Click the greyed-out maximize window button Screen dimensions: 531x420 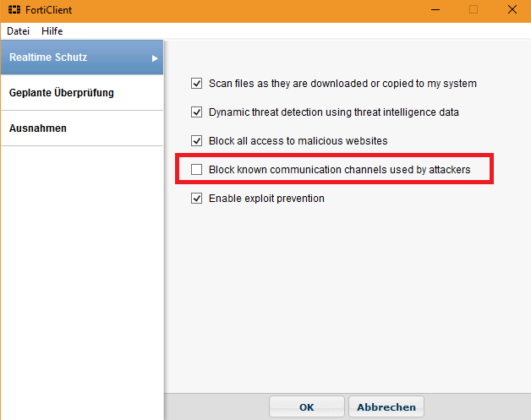[474, 10]
